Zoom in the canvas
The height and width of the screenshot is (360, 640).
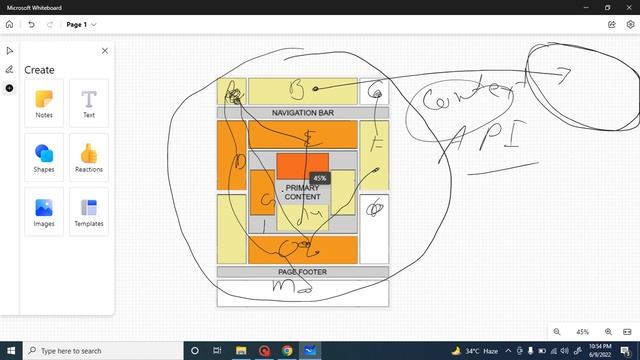(608, 332)
